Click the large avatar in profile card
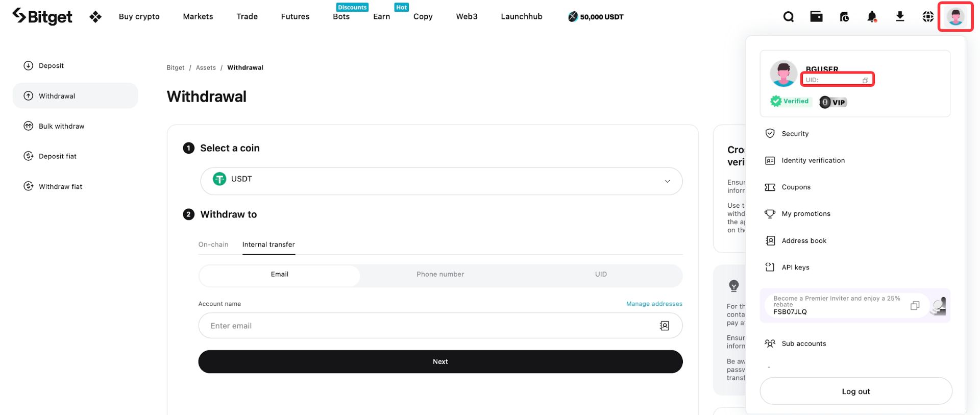 783,74
